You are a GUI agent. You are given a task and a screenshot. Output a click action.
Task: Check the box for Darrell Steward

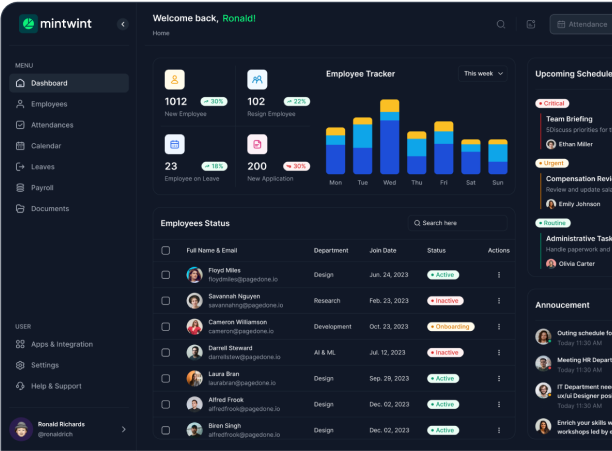coord(165,353)
